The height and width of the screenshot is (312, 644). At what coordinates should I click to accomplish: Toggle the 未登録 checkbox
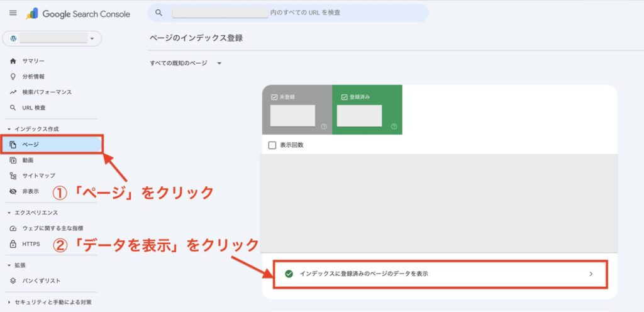[x=274, y=97]
